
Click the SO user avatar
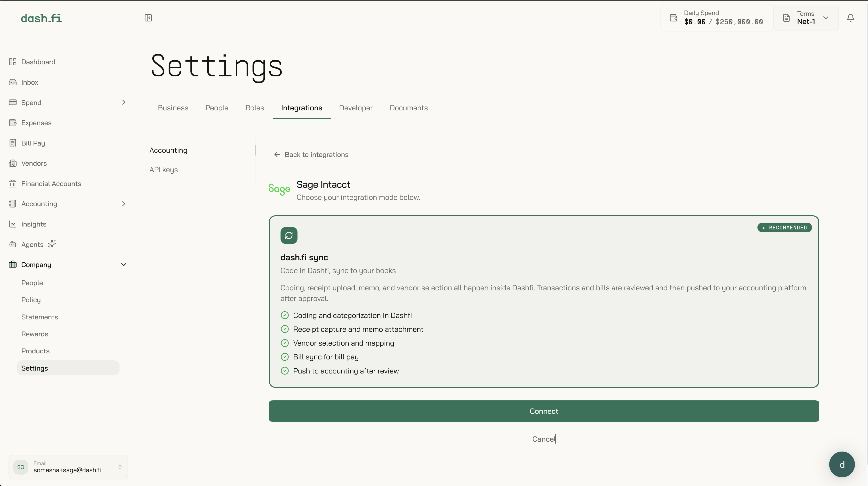coord(21,467)
